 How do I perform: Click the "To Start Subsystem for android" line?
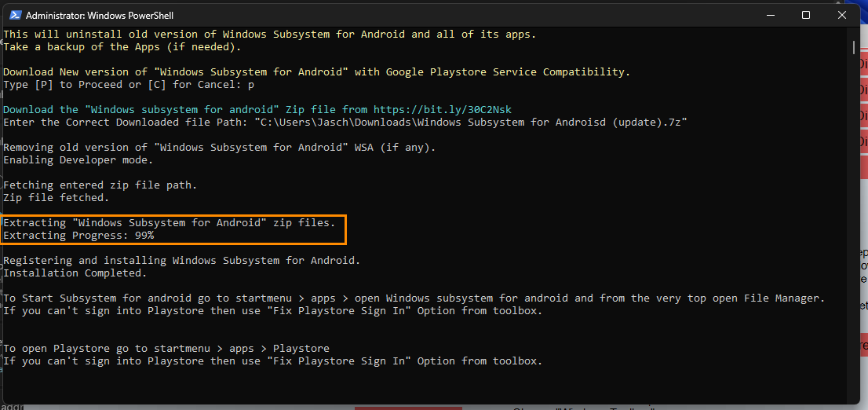point(414,298)
